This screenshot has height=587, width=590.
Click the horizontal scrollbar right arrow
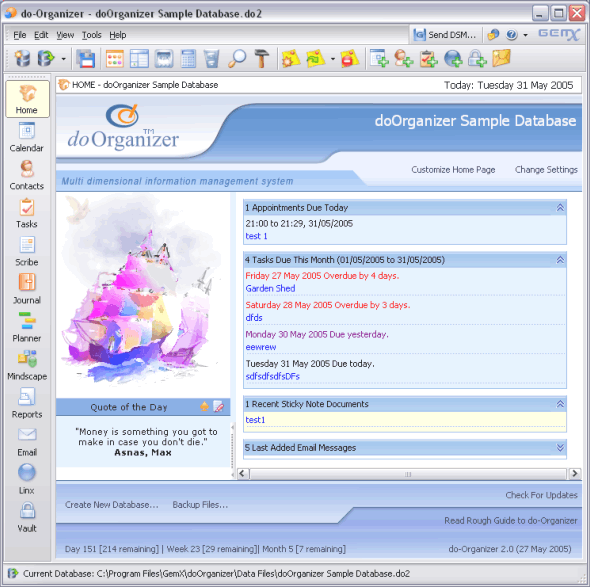point(574,474)
